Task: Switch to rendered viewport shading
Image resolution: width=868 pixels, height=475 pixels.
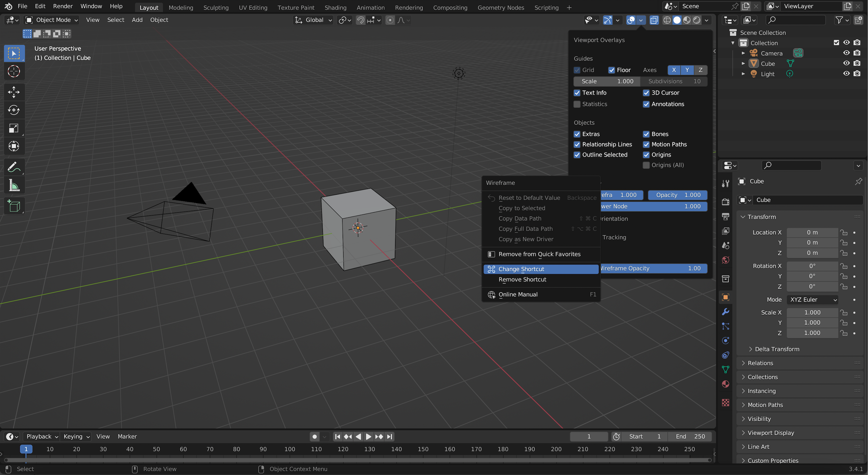Action: pyautogui.click(x=697, y=20)
